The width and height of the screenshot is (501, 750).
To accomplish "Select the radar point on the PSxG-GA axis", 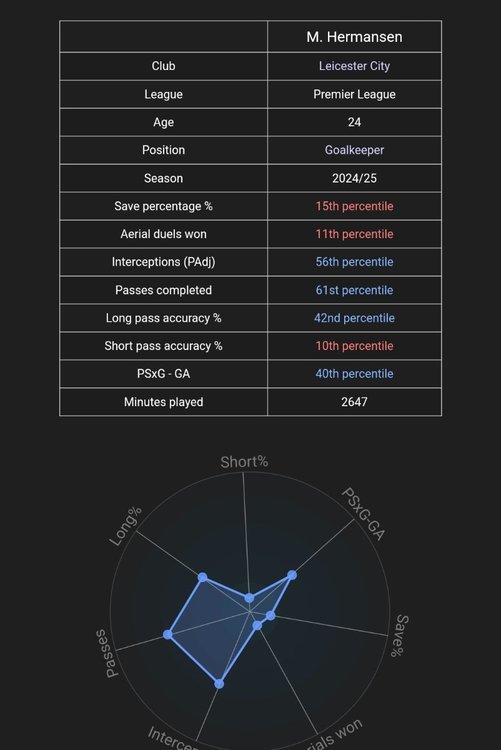I will coord(292,575).
